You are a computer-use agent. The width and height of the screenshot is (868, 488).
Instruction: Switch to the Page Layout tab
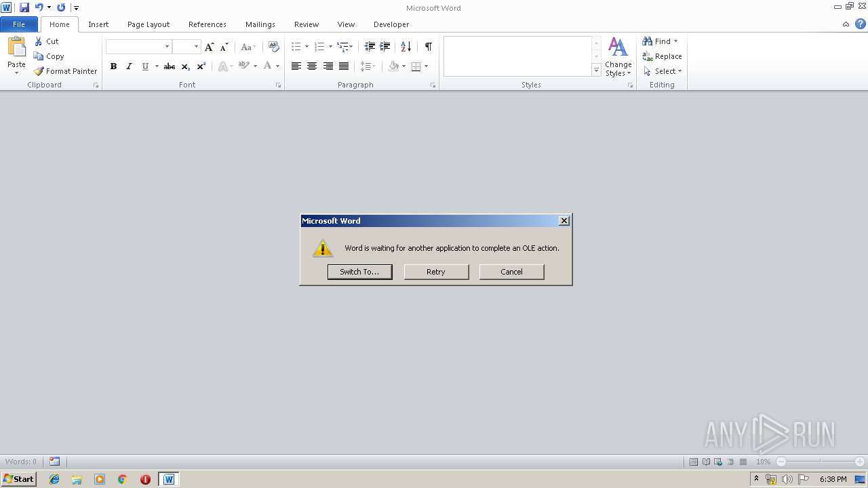[149, 24]
